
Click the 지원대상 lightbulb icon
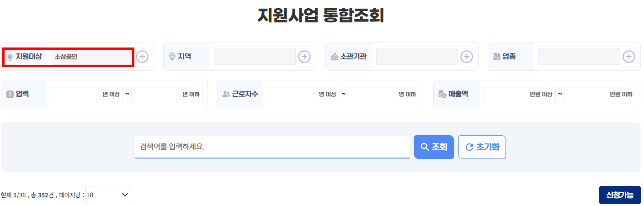click(10, 57)
